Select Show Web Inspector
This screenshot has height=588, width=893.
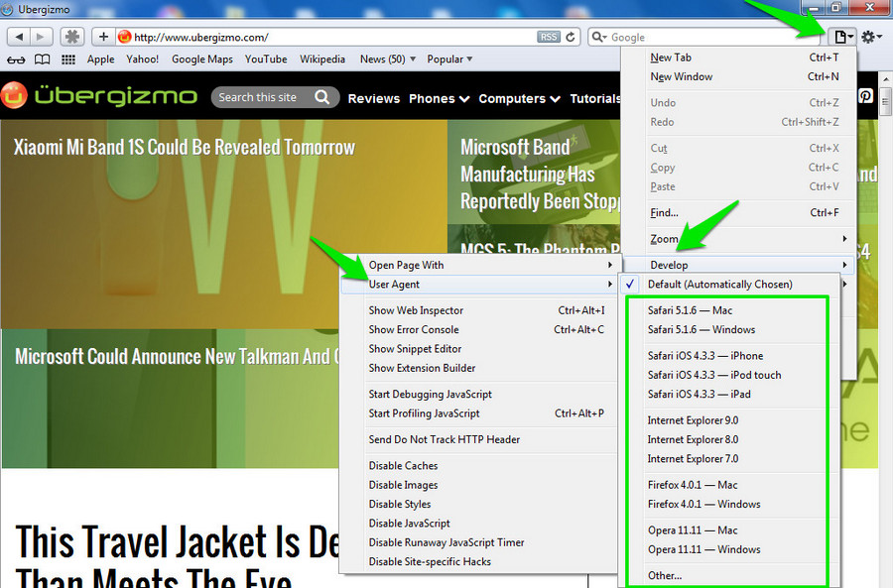pyautogui.click(x=479, y=310)
